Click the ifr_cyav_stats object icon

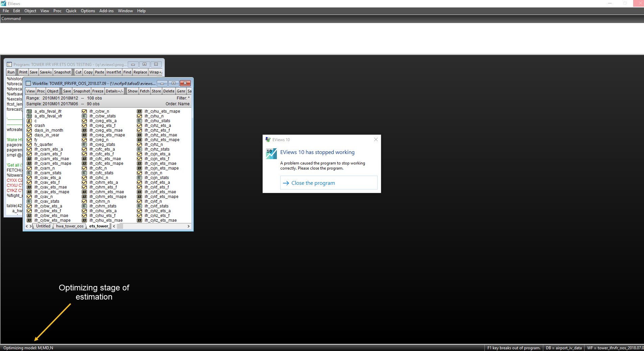click(x=29, y=201)
